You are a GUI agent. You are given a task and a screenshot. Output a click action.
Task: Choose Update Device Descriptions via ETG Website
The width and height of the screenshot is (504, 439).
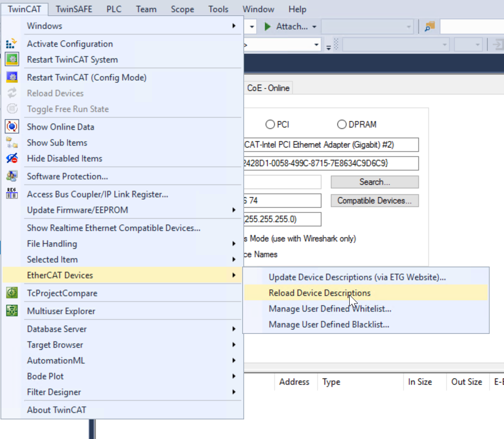[366, 277]
